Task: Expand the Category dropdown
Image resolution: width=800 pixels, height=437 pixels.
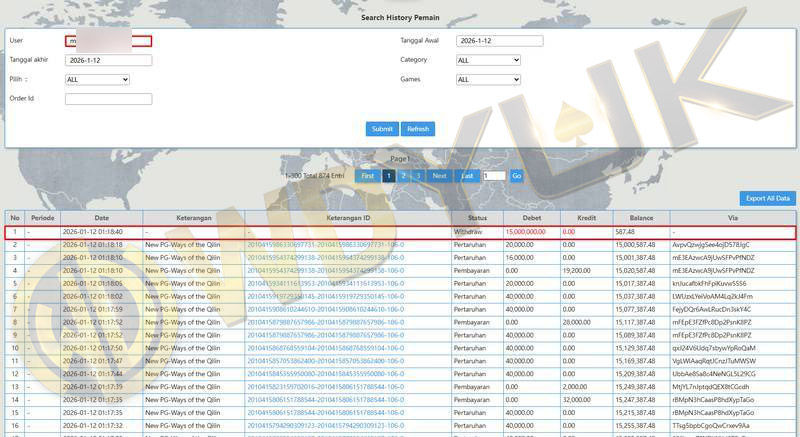Action: (488, 60)
